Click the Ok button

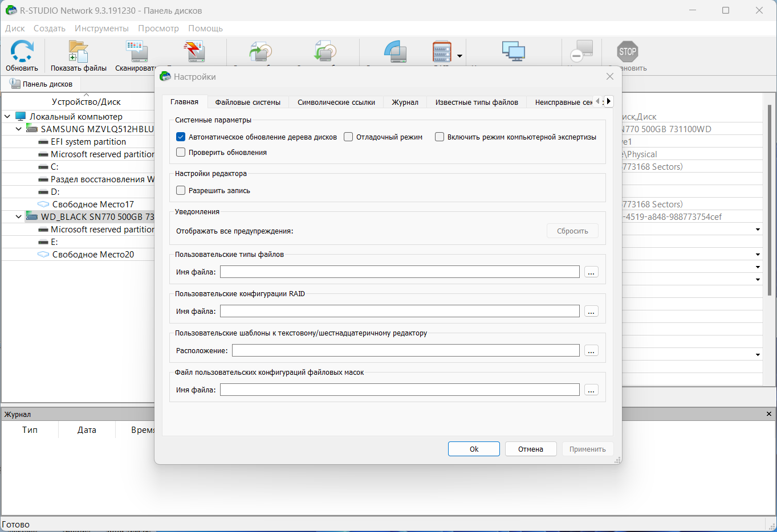pyautogui.click(x=474, y=449)
